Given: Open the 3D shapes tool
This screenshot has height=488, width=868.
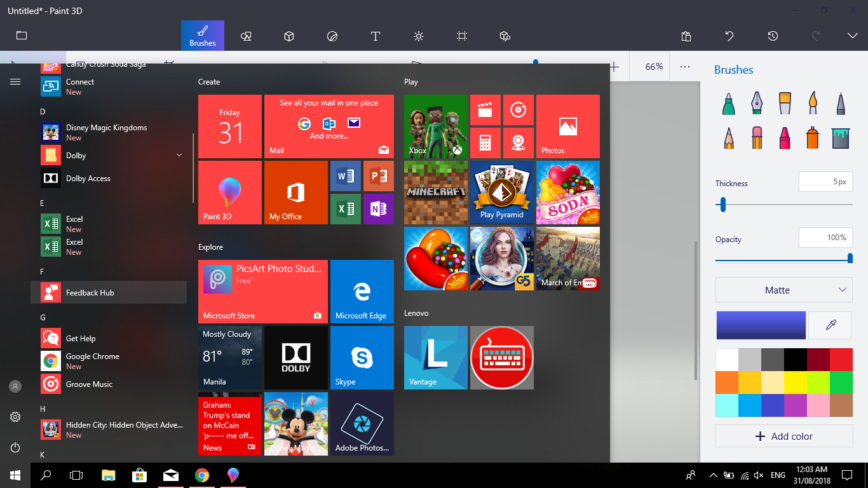Looking at the screenshot, I should pos(289,36).
